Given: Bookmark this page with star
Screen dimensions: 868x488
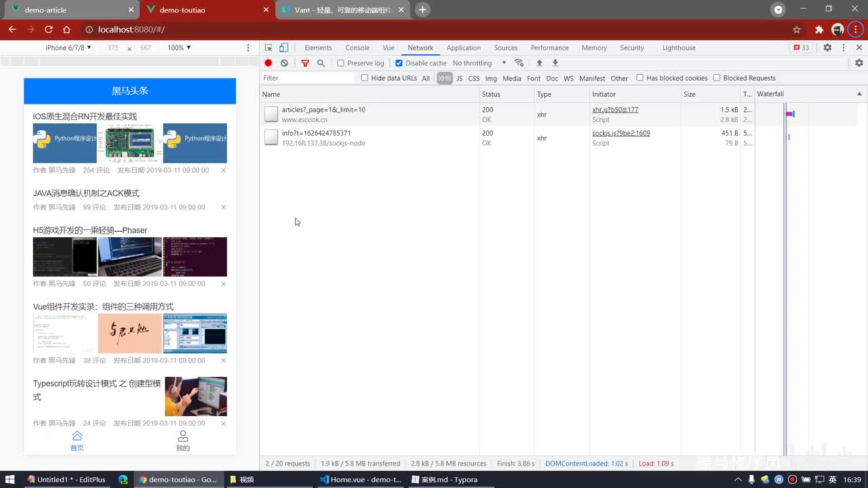Looking at the screenshot, I should pyautogui.click(x=797, y=29).
